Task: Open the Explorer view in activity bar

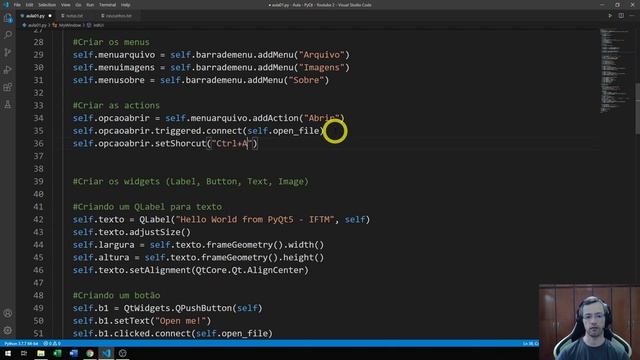Action: pos(8,18)
